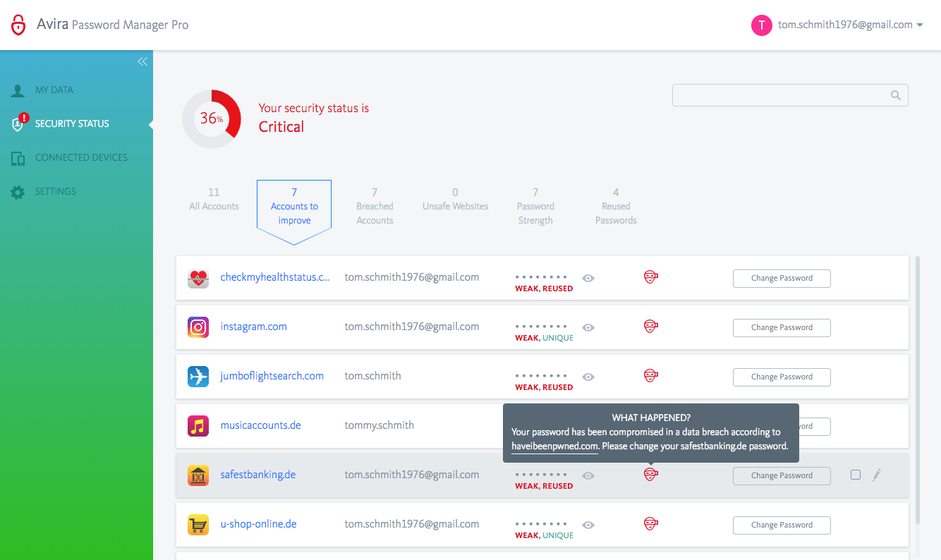
Task: Open the jumboflightsearch.com link
Action: tap(272, 376)
